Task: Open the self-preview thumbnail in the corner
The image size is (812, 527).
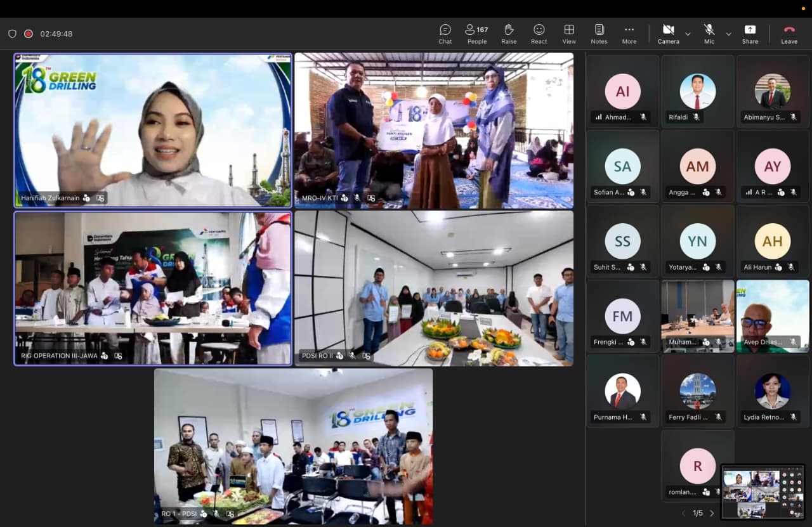Action: coord(763,492)
